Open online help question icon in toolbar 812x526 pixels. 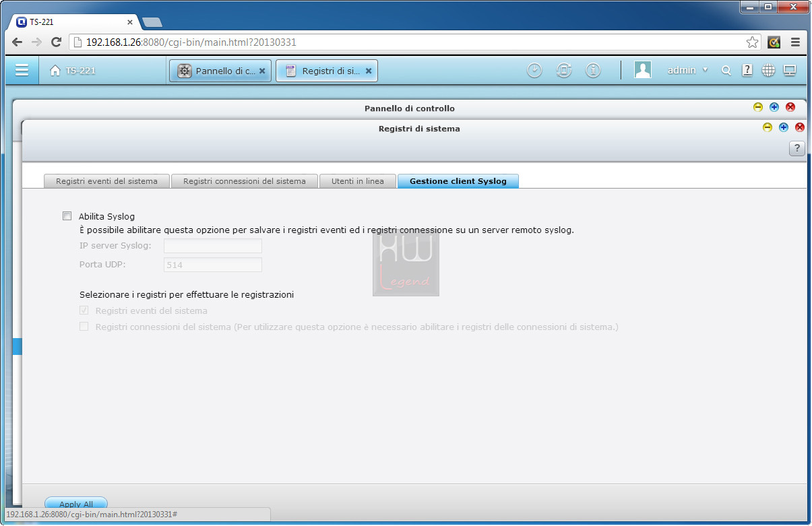point(747,70)
